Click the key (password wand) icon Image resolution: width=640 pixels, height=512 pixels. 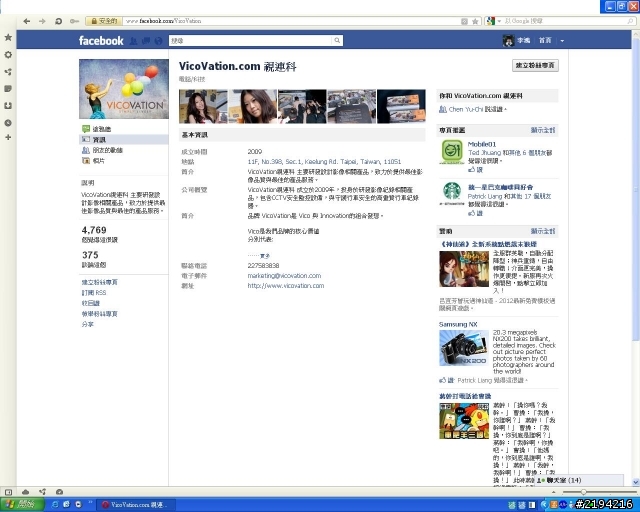pyautogui.click(x=74, y=21)
